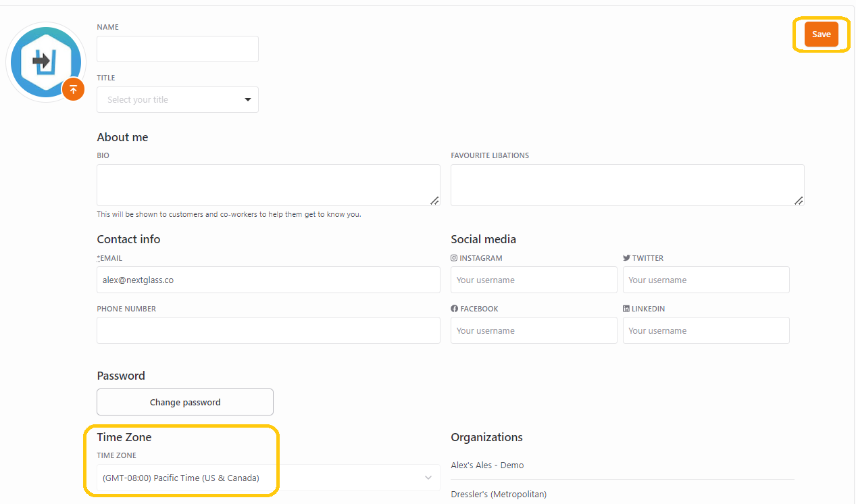
Task: Click the Facebook username field
Action: (x=534, y=330)
